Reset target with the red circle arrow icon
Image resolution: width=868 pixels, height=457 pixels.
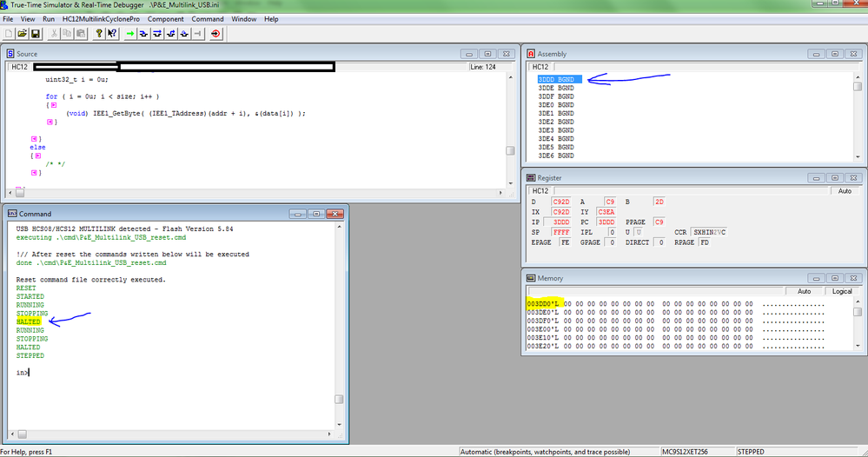pyautogui.click(x=215, y=34)
